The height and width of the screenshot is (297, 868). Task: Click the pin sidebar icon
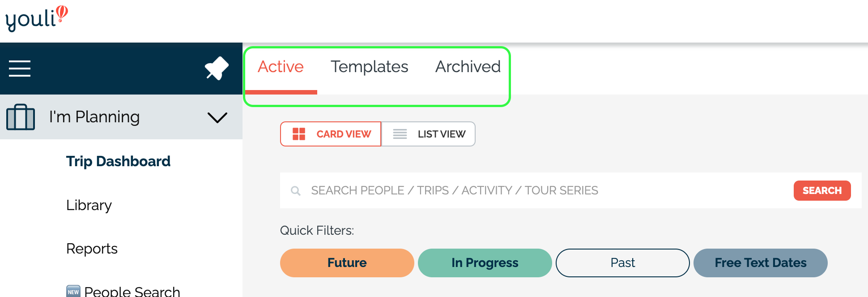[217, 68]
